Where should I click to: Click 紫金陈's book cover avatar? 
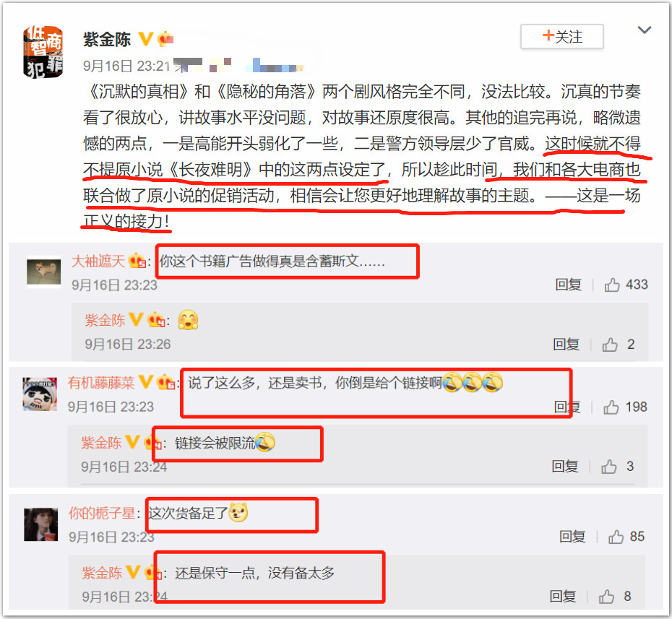pos(43,52)
